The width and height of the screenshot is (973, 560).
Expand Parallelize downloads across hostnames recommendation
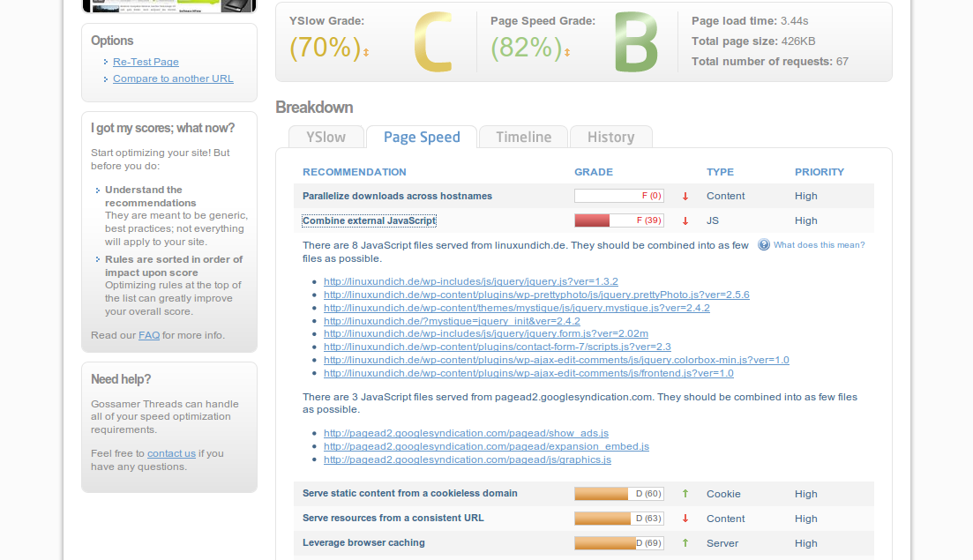[x=397, y=196]
